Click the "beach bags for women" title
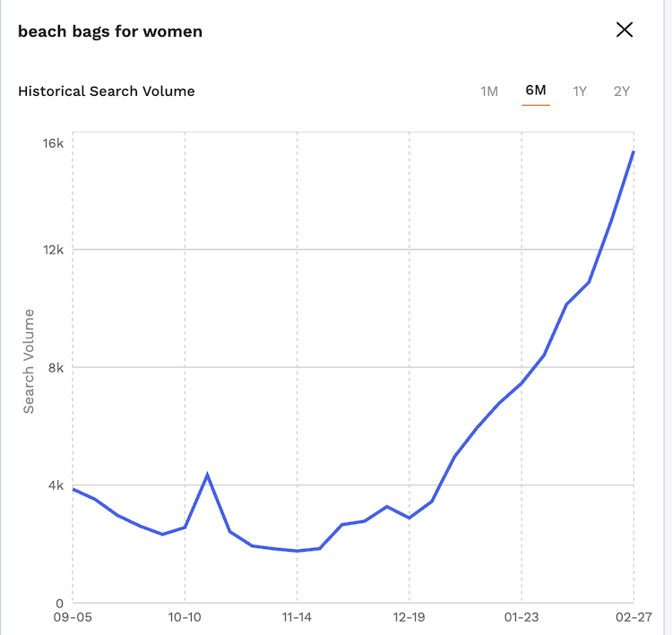This screenshot has height=635, width=672. (x=110, y=31)
